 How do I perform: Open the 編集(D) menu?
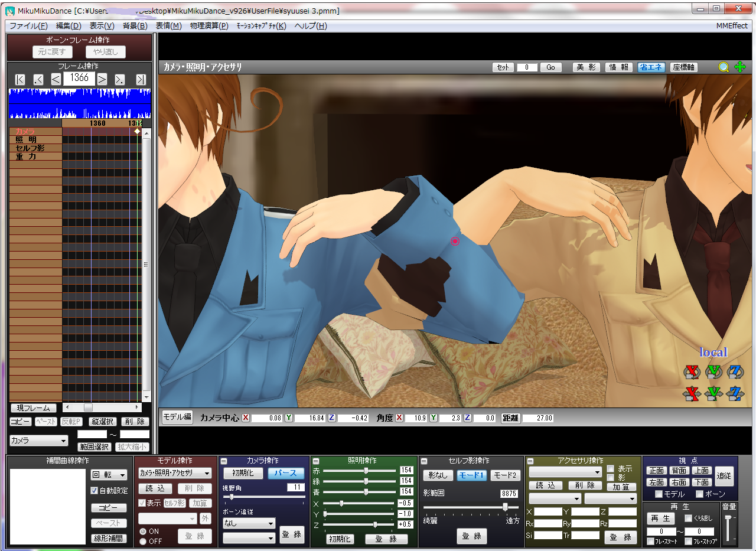(x=69, y=26)
